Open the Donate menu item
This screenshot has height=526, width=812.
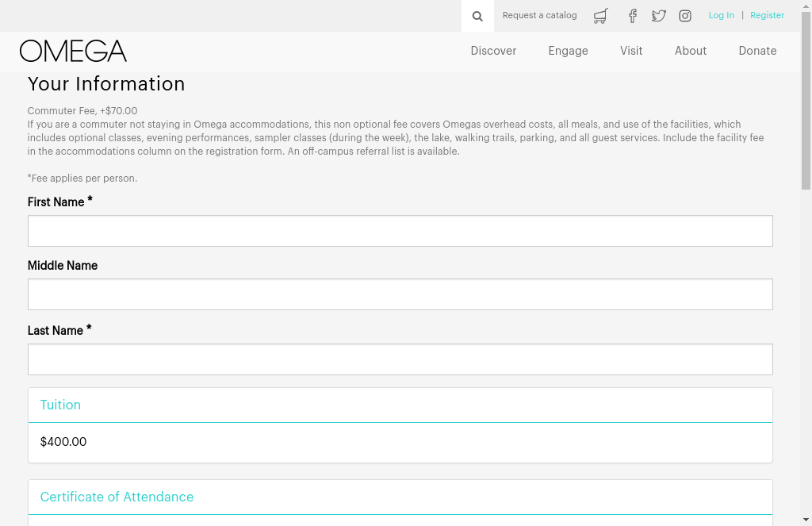[x=757, y=51]
